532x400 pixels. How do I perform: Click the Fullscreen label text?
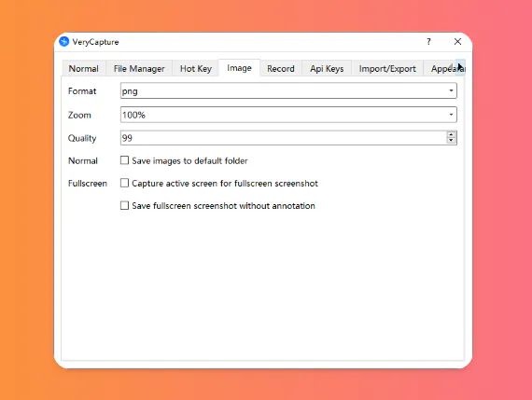pyautogui.click(x=88, y=184)
